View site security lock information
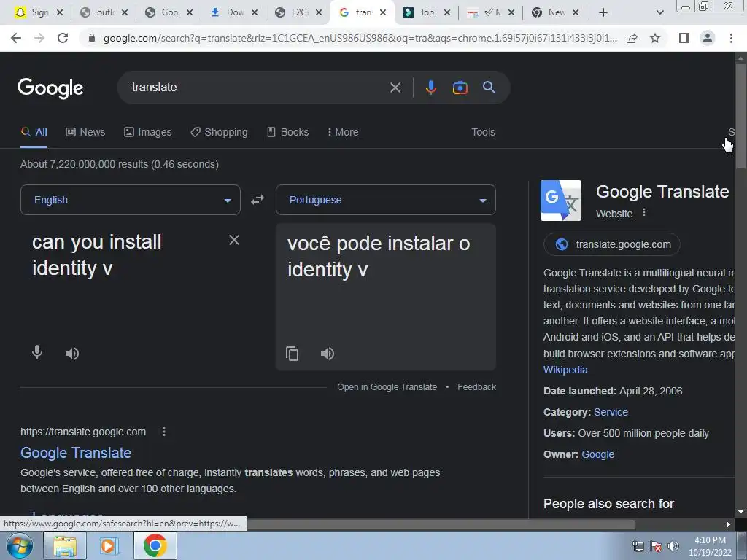 (x=92, y=38)
